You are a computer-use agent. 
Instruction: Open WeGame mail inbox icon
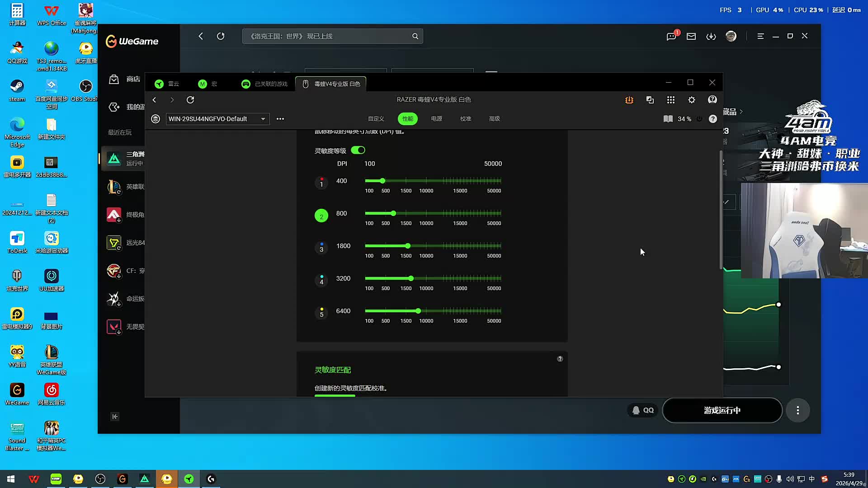pyautogui.click(x=691, y=36)
